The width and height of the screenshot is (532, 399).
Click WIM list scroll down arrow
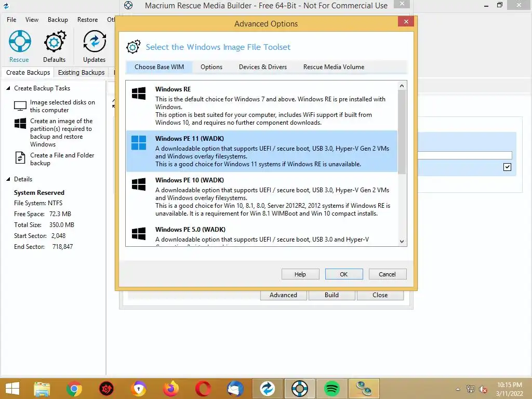coord(402,242)
